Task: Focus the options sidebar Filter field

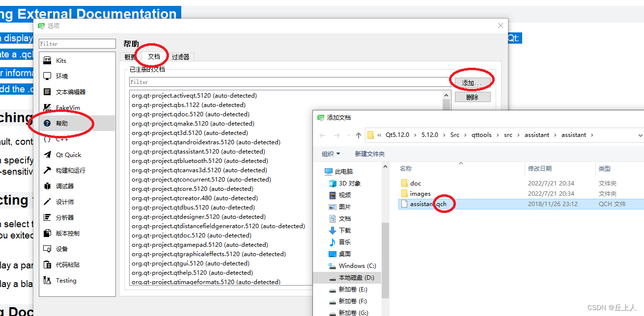Action: point(77,44)
